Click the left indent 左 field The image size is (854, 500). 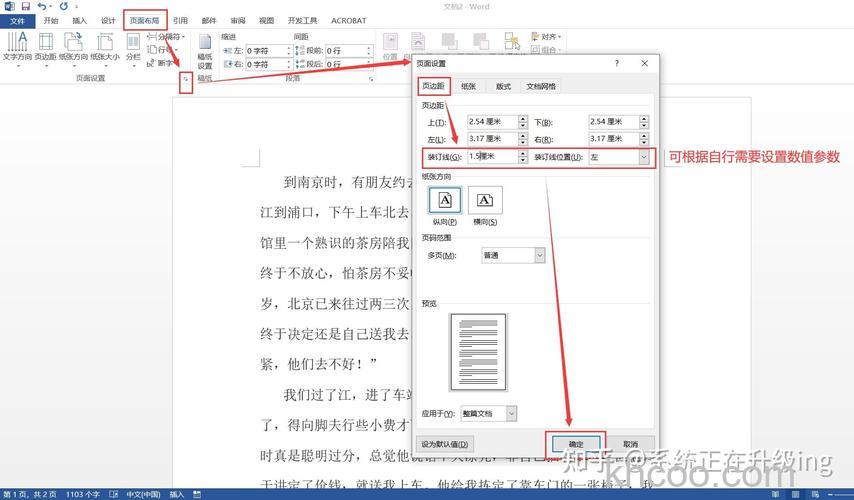point(269,51)
